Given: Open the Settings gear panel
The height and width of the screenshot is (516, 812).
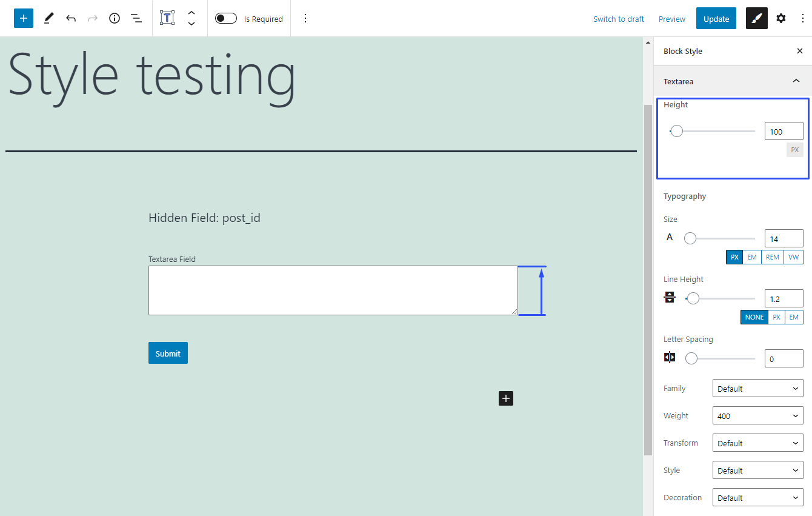Looking at the screenshot, I should pyautogui.click(x=781, y=18).
